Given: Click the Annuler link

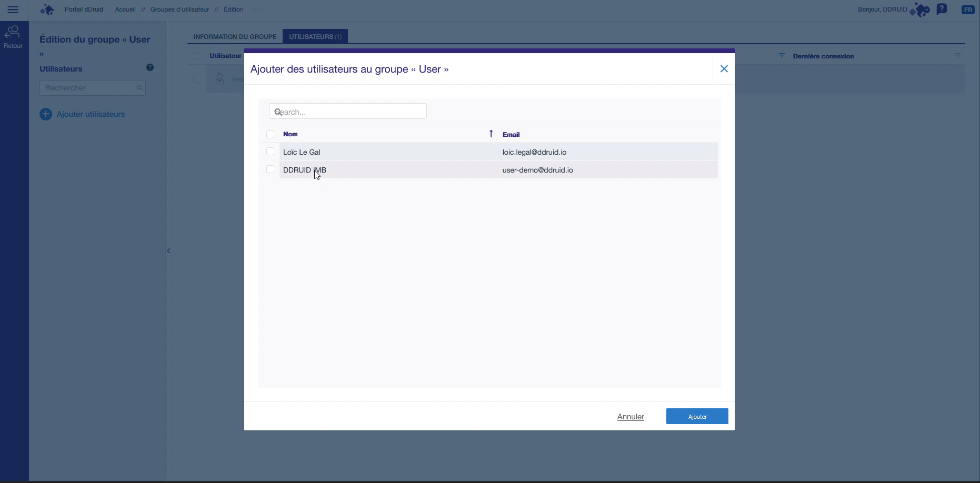Looking at the screenshot, I should (631, 417).
